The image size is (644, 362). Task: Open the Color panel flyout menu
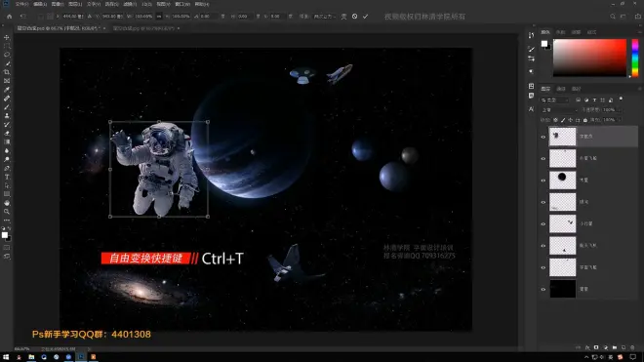click(x=640, y=32)
